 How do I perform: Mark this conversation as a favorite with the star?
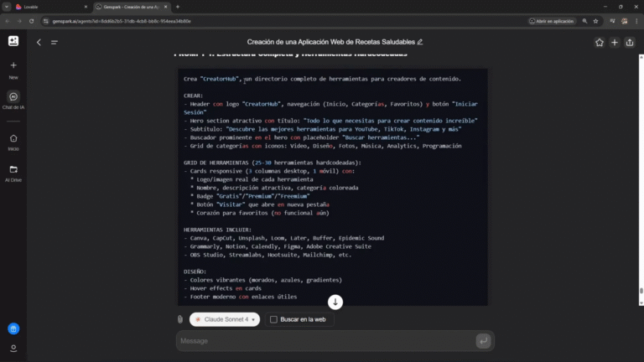[600, 42]
